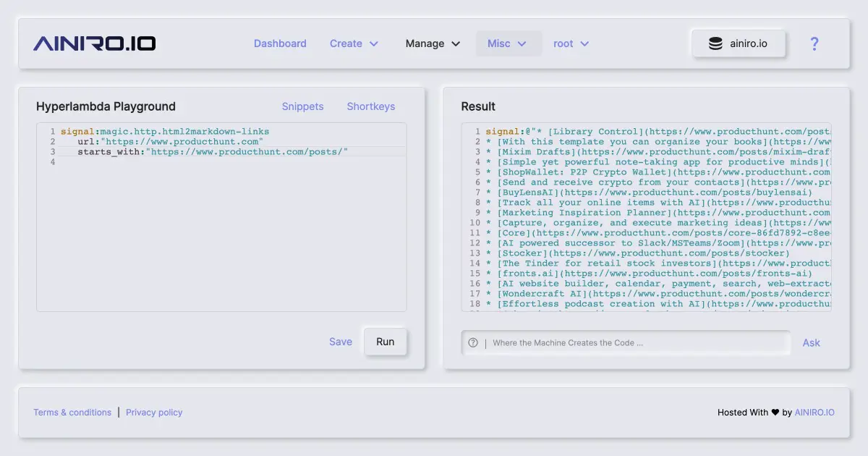Click the [Send and receive crypto from your contacts] line
Viewport: 868px width, 456px height.
pos(658,182)
